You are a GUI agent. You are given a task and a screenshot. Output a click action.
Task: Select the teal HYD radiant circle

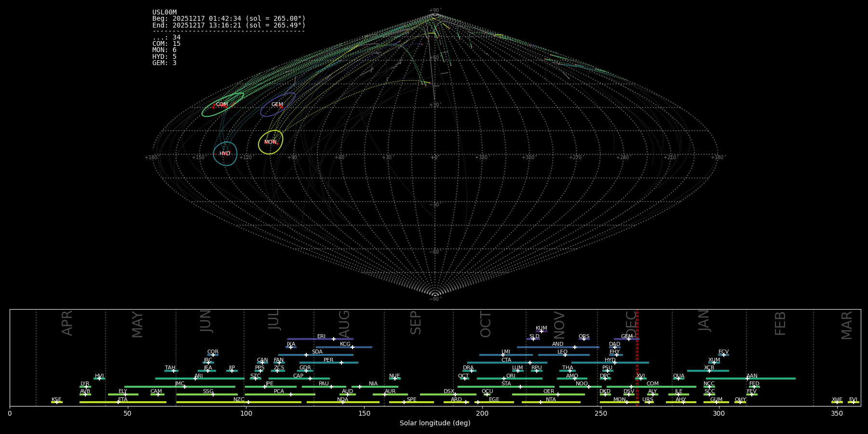click(225, 153)
